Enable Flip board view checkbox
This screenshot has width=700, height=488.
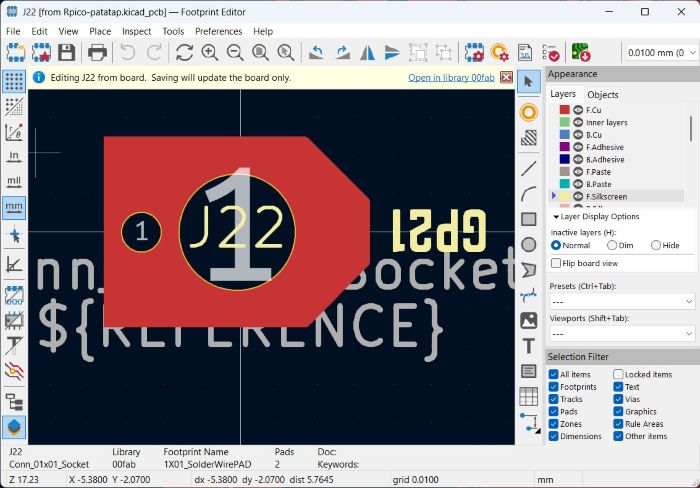tap(556, 263)
